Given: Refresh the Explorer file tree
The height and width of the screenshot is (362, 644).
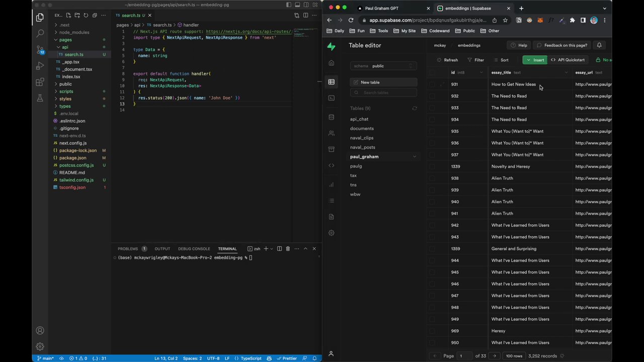Looking at the screenshot, I should (x=86, y=15).
